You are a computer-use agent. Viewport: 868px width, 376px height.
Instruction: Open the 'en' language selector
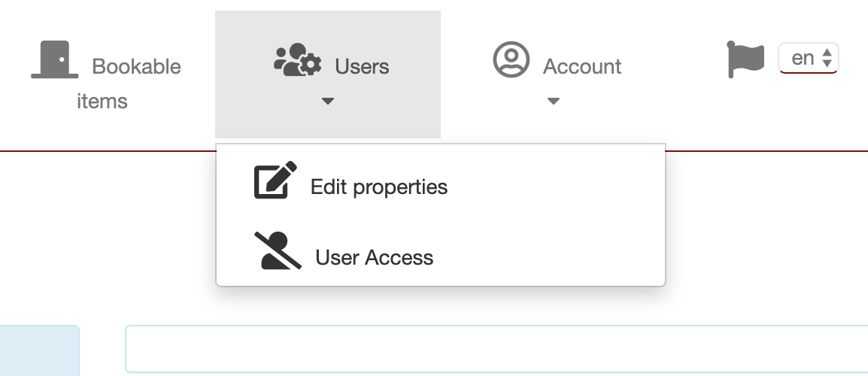(807, 58)
